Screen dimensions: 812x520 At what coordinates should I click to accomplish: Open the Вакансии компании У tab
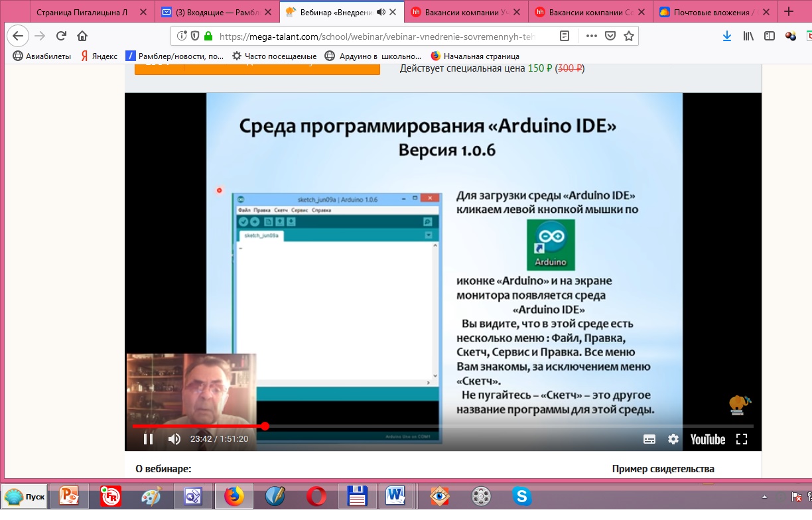point(465,12)
